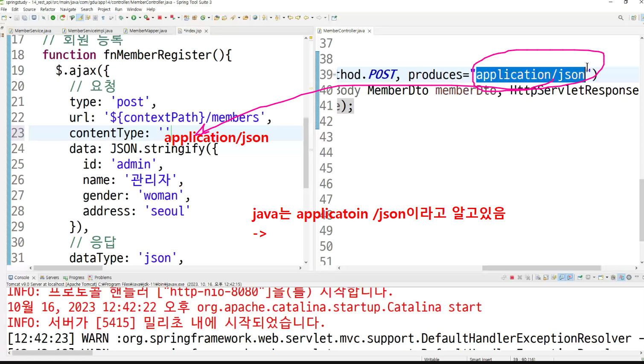Click the Relaunch green-and-red circular icon
644x364 pixels.
[63, 18]
